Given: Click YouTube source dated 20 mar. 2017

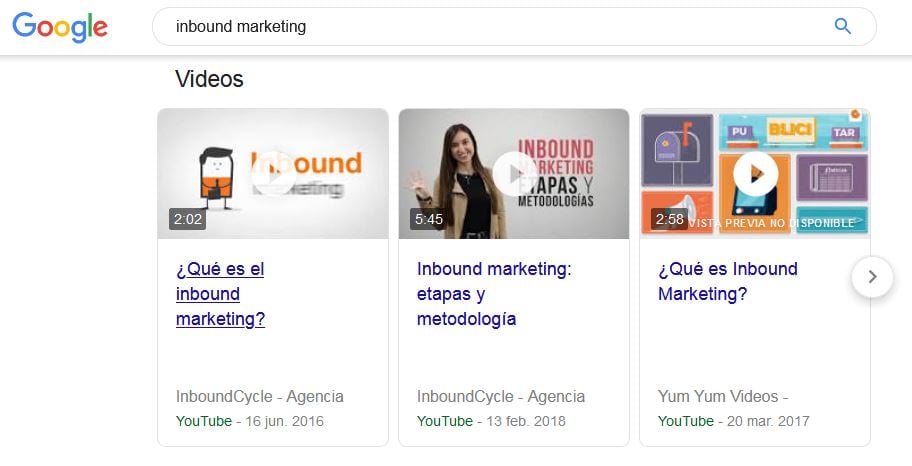Looking at the screenshot, I should (686, 421).
